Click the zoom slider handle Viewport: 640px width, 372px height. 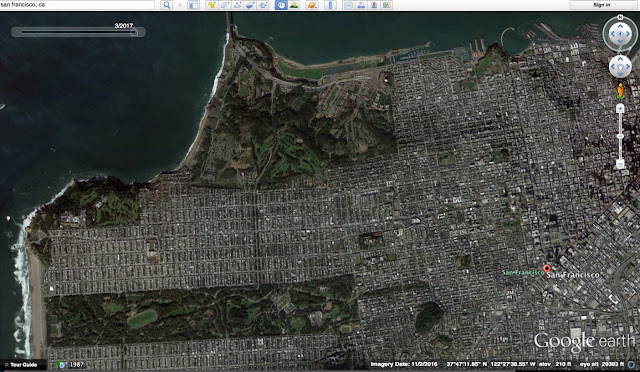click(620, 136)
